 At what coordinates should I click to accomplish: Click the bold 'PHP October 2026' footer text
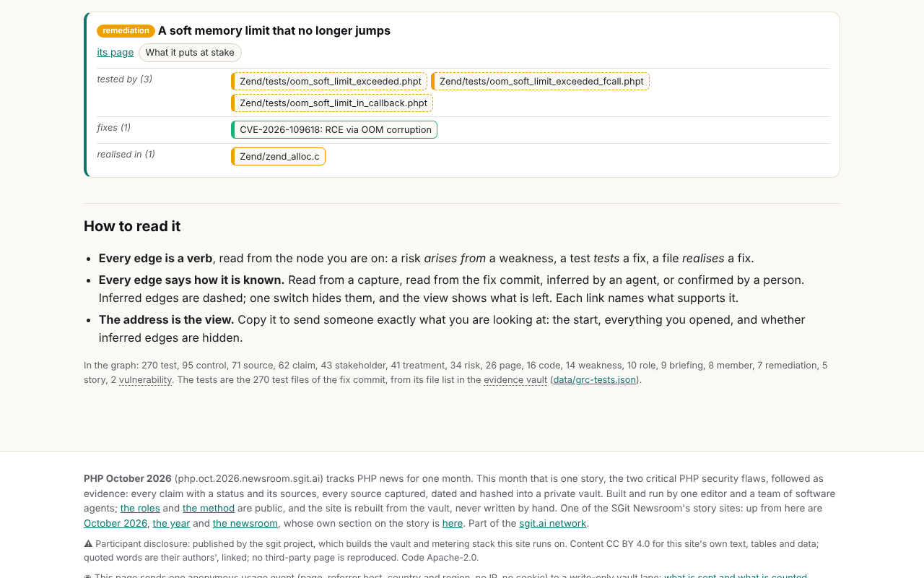128,479
